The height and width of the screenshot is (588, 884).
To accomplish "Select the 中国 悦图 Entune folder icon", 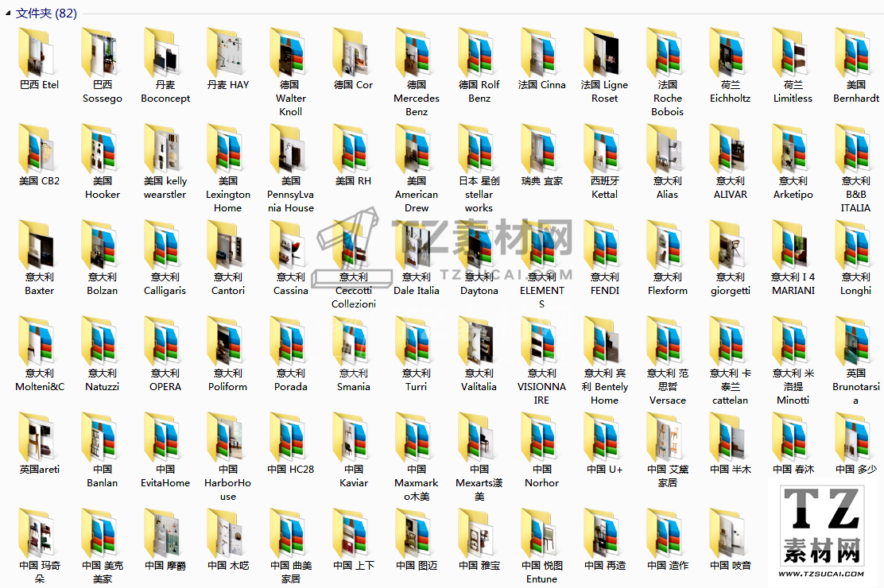I will click(x=540, y=533).
